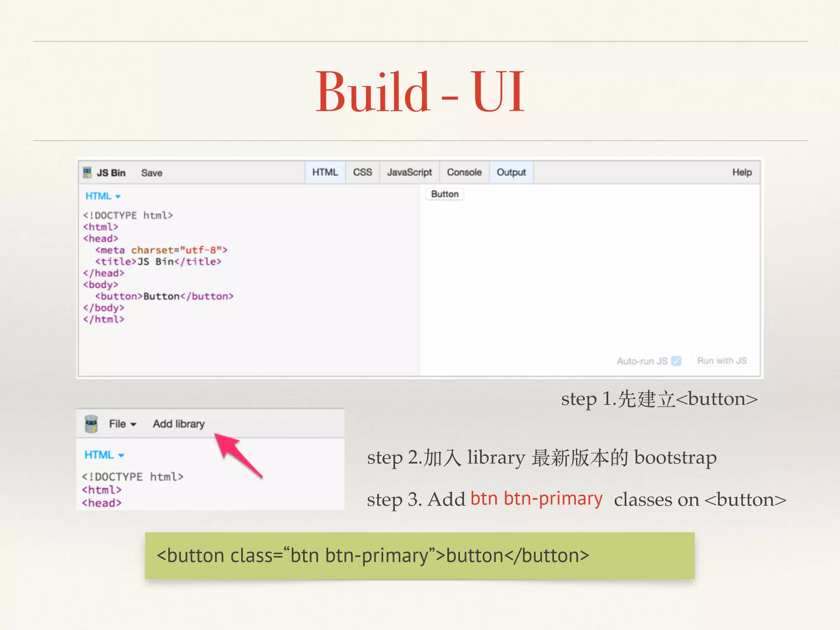This screenshot has width=840, height=630.
Task: Show the Console panel tab
Action: pyautogui.click(x=464, y=172)
